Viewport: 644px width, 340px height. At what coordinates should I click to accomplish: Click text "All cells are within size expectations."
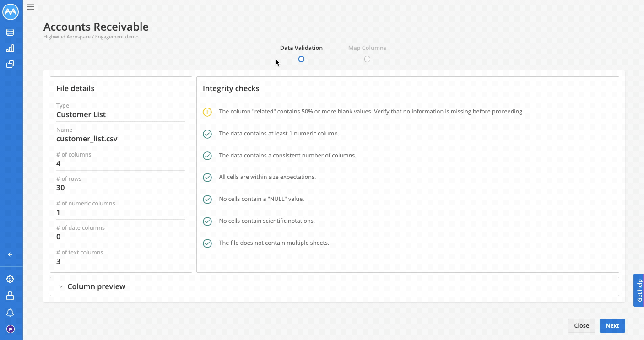[267, 177]
